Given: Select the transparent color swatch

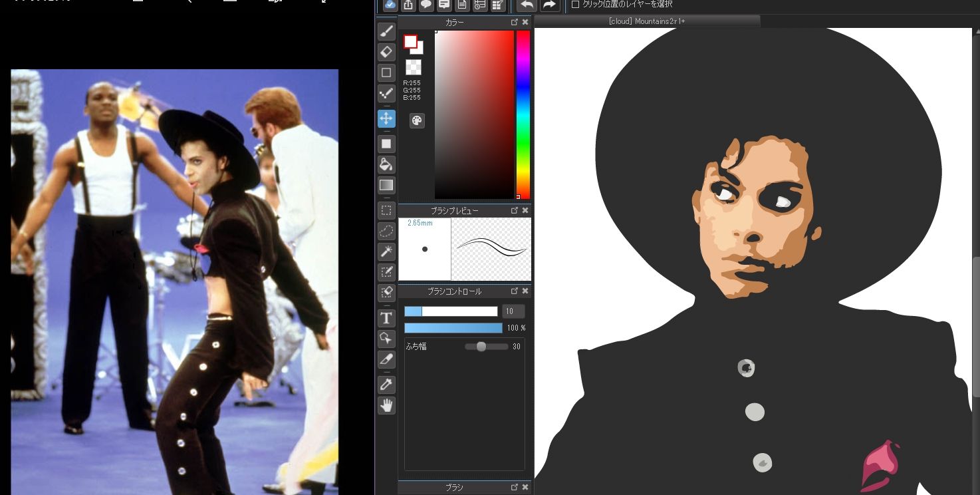Looking at the screenshot, I should pyautogui.click(x=414, y=67).
